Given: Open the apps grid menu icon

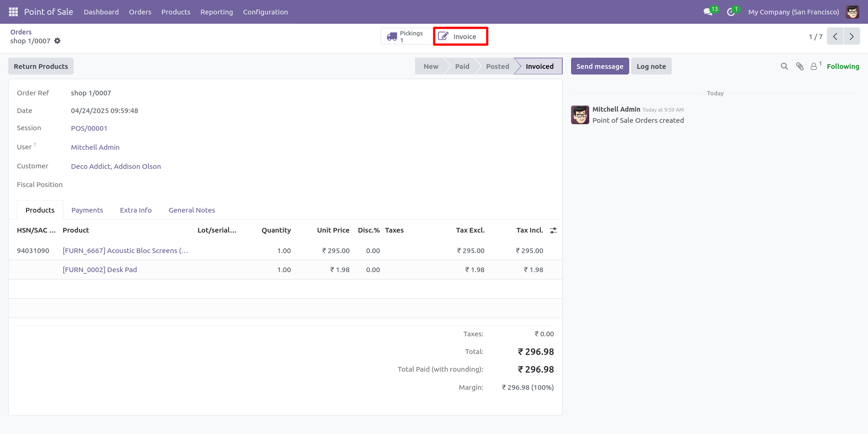Looking at the screenshot, I should click(x=13, y=12).
